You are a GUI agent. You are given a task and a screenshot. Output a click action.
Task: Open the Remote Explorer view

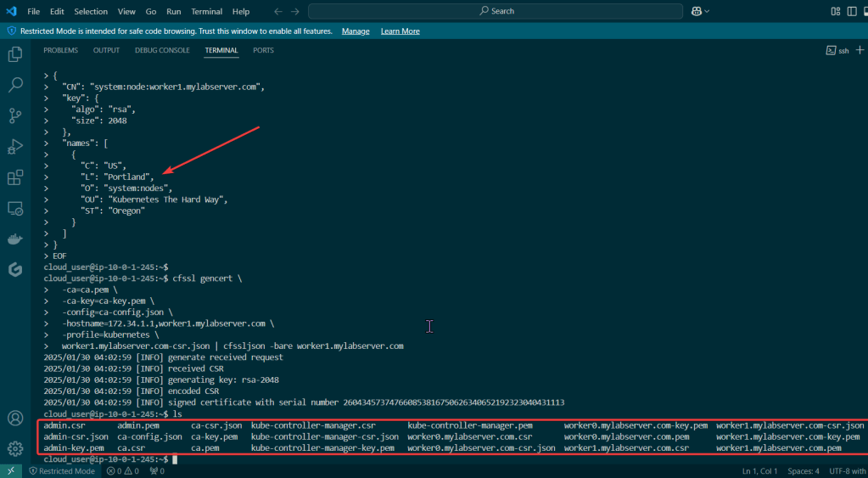coord(14,208)
